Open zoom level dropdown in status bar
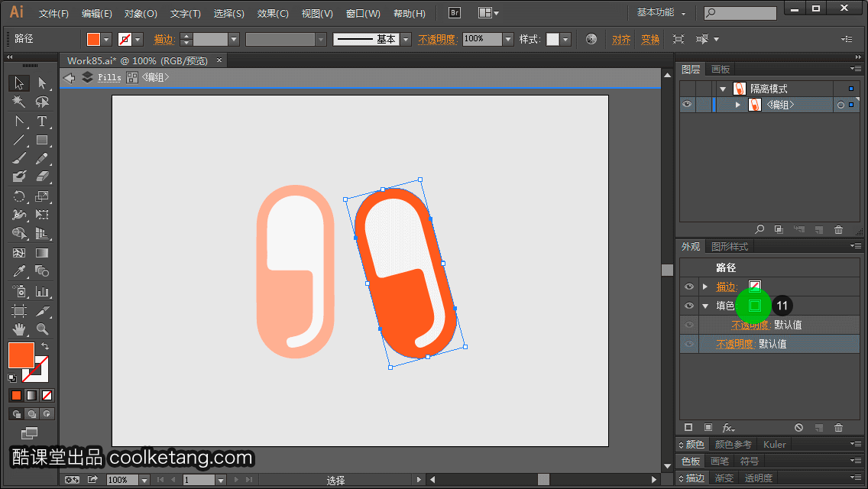 pyautogui.click(x=144, y=480)
